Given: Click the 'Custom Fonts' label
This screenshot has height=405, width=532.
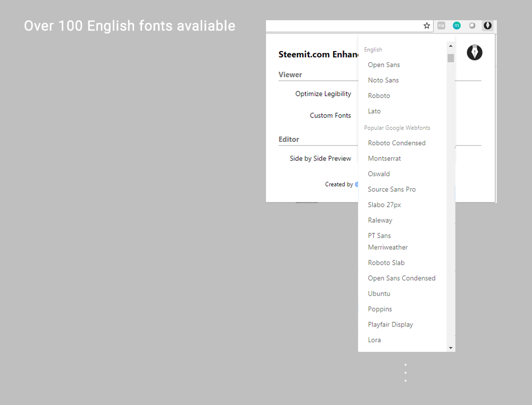Looking at the screenshot, I should point(330,115).
